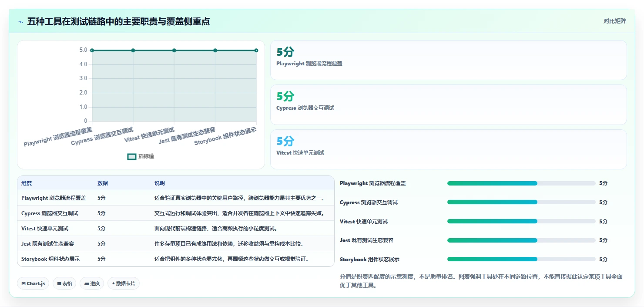Toggle the 指标值 legend color box
This screenshot has width=644, height=307.
tap(132, 157)
